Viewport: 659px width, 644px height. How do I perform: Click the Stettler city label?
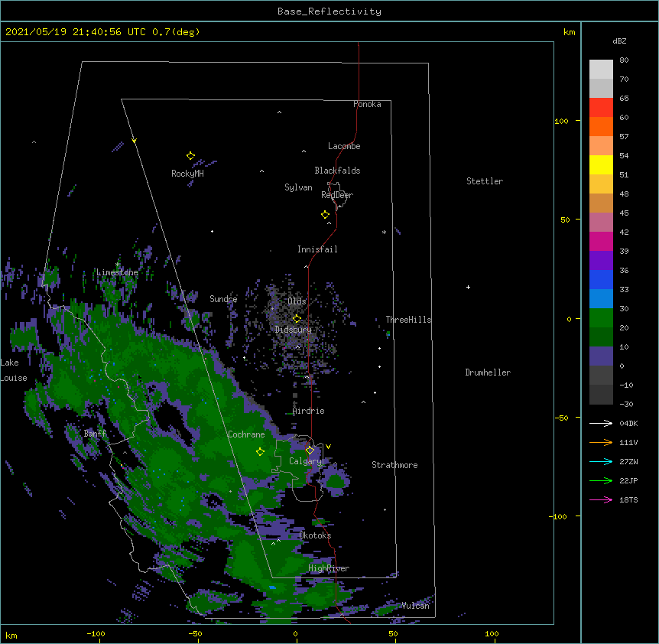point(485,181)
